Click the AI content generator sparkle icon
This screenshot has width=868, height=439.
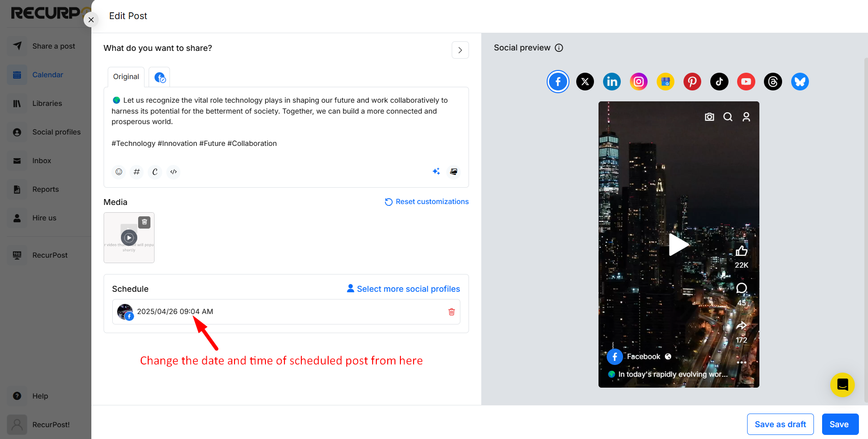click(436, 171)
